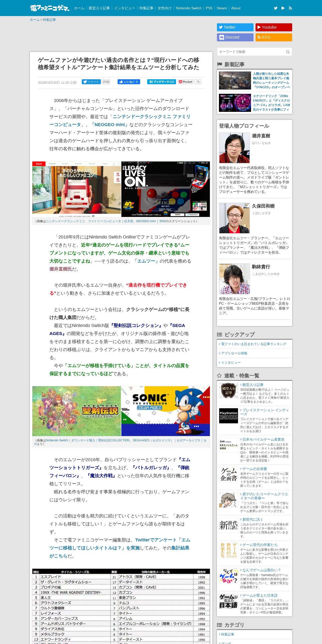The width and height of the screenshot is (322, 644).
Task: Click the Sonic SEGA AGES image
Action: [x=166, y=411]
